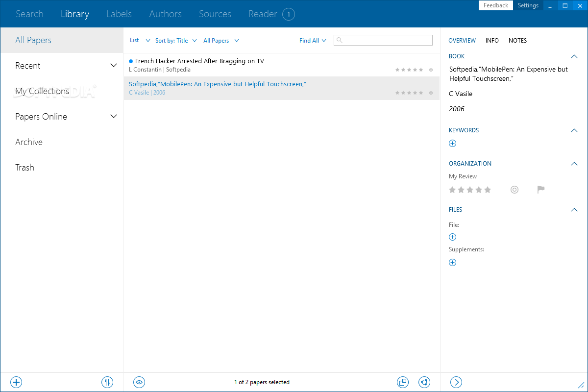The height and width of the screenshot is (392, 588).
Task: Collapse inspector with right arrow circle icon
Action: coord(456,382)
